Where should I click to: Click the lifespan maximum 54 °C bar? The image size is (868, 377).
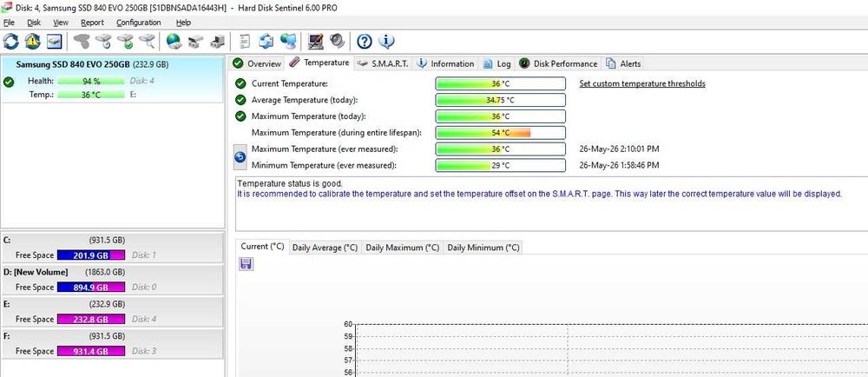click(x=501, y=133)
